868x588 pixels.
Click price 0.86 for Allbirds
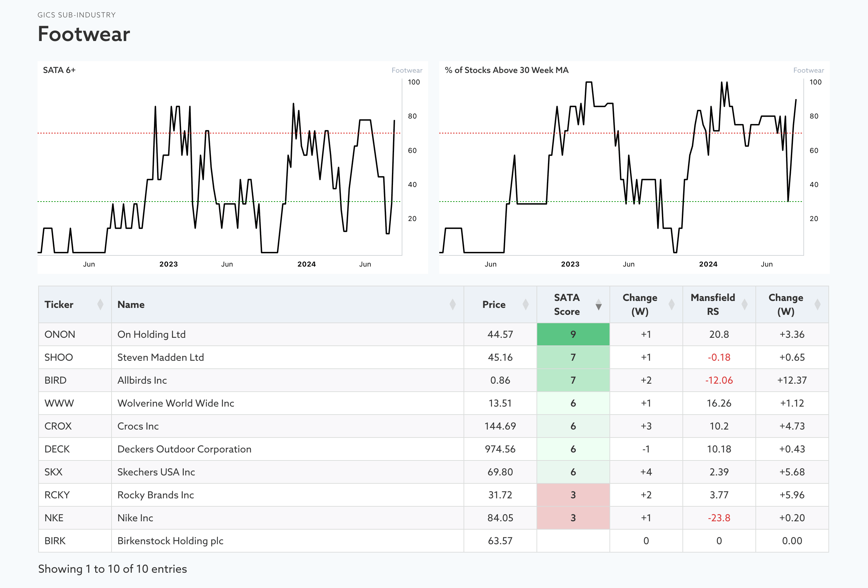pos(500,380)
